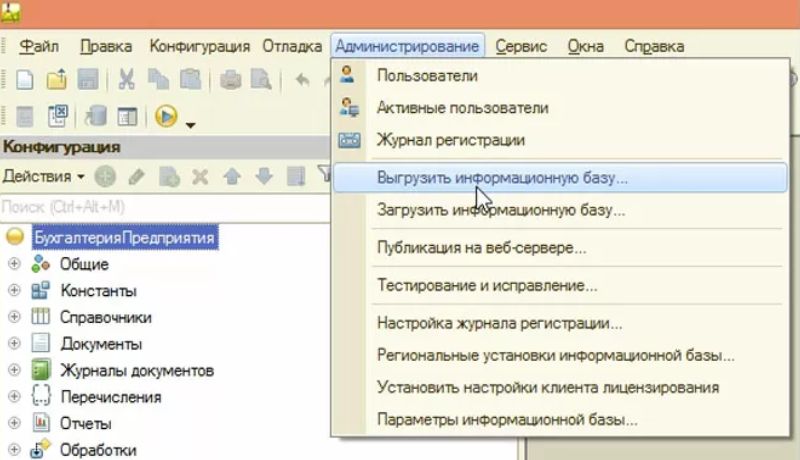The image size is (800, 460).
Task: Open the dropdown arrow beside the play button
Action: [190, 124]
